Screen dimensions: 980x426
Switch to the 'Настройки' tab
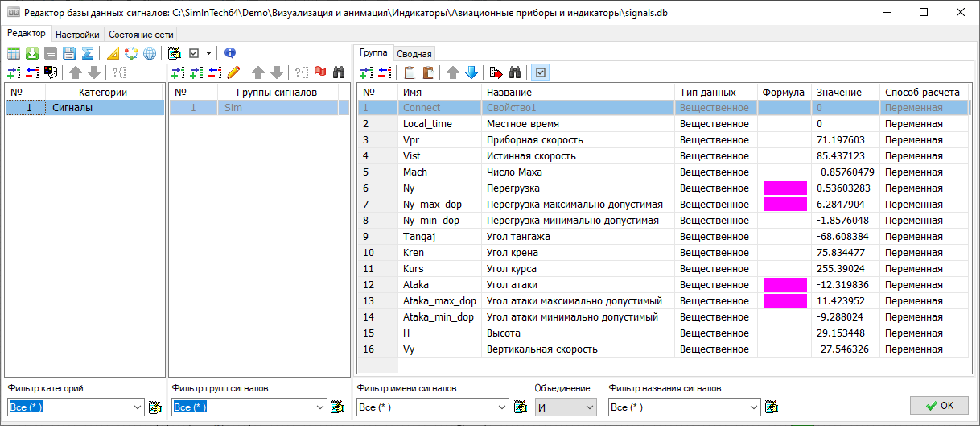[78, 35]
